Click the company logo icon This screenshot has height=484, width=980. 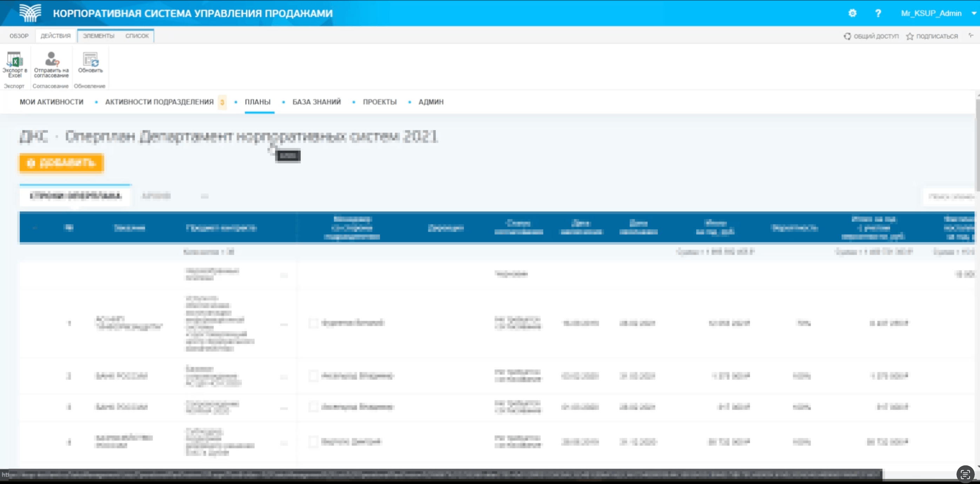point(31,13)
